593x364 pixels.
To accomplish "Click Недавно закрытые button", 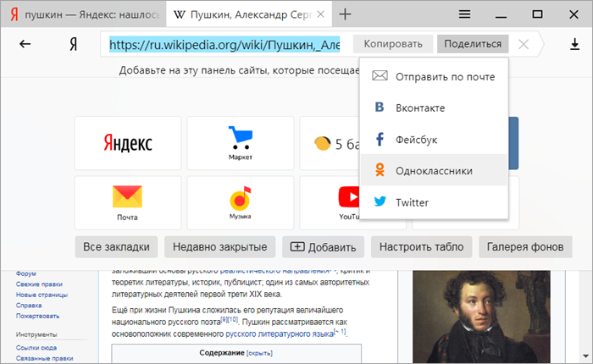I will click(219, 247).
